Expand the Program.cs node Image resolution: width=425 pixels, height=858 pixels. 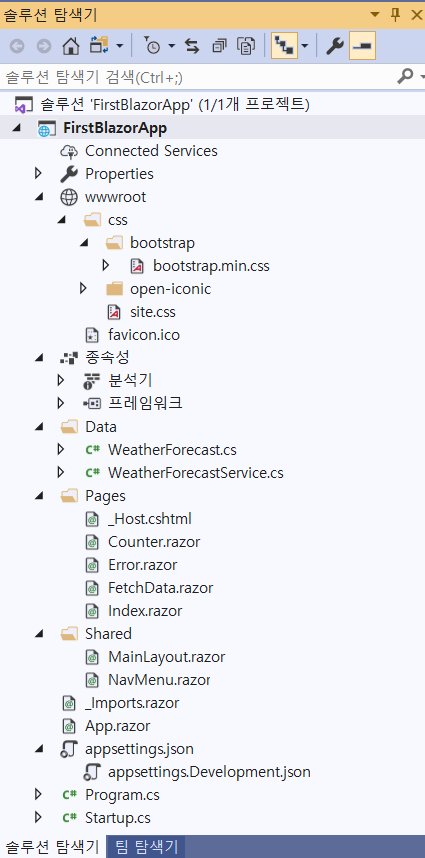pos(38,794)
